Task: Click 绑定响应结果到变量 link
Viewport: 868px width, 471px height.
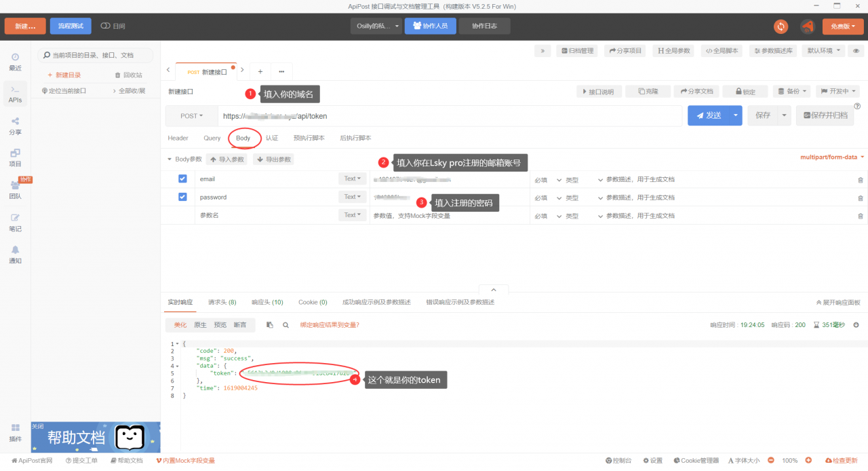Action: [x=330, y=325]
